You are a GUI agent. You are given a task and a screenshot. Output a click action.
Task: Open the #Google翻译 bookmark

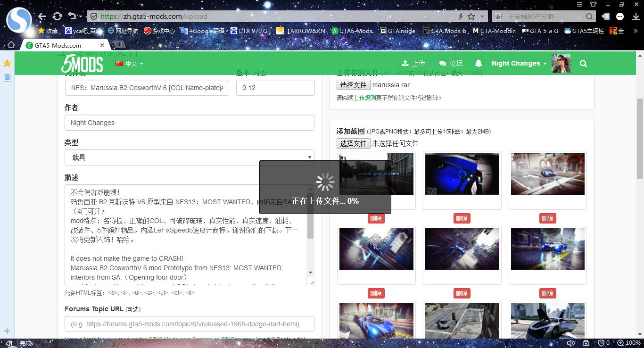click(x=203, y=31)
